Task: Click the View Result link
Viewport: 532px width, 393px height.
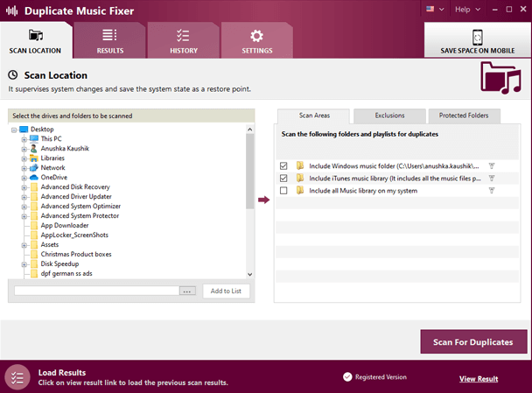Action: tap(479, 379)
